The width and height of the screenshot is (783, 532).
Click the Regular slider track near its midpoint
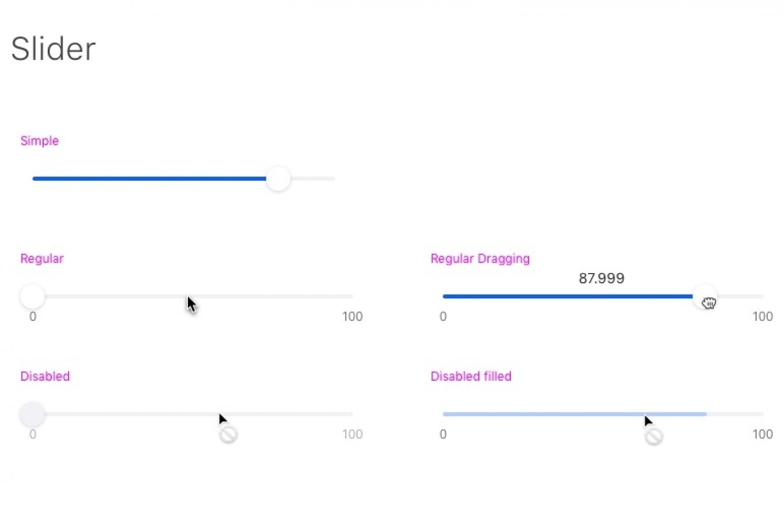point(192,296)
